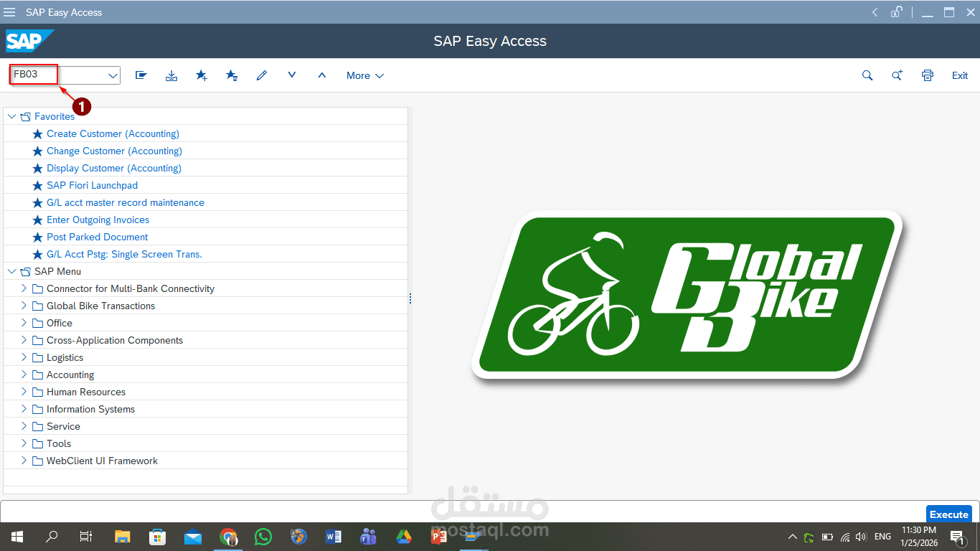980x551 pixels.
Task: Open SAP Fiori Launchpad favorite
Action: pyautogui.click(x=92, y=185)
